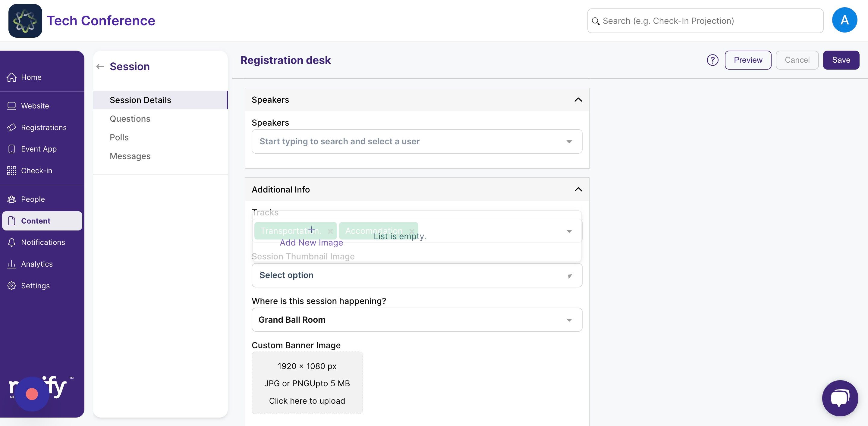
Task: Go back using the Session arrow
Action: pyautogui.click(x=100, y=66)
